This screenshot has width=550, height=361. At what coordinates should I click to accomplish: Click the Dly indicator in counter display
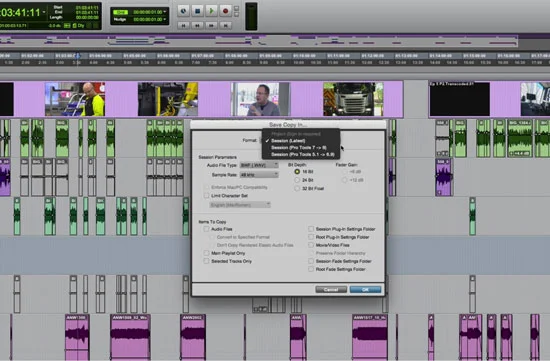click(81, 26)
